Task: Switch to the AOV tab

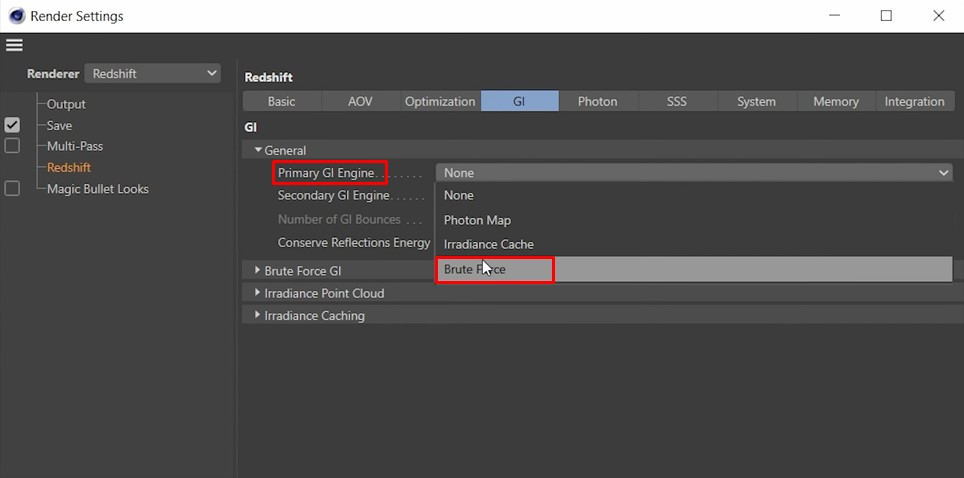Action: (360, 101)
